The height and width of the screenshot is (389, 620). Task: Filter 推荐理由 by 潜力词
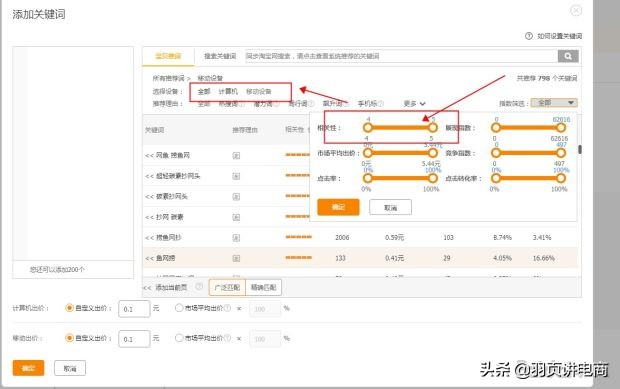click(x=263, y=104)
